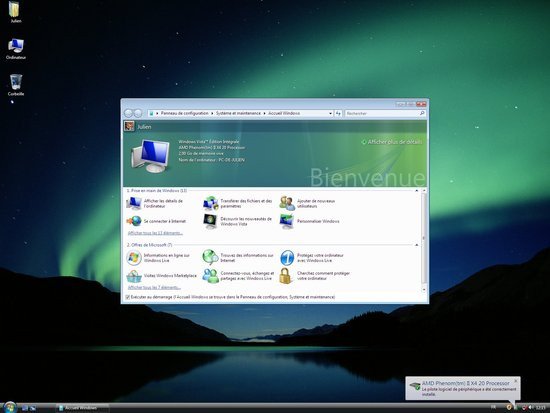Click the Windows Vista news monitor icon
This screenshot has width=550, height=413.
coord(210,221)
